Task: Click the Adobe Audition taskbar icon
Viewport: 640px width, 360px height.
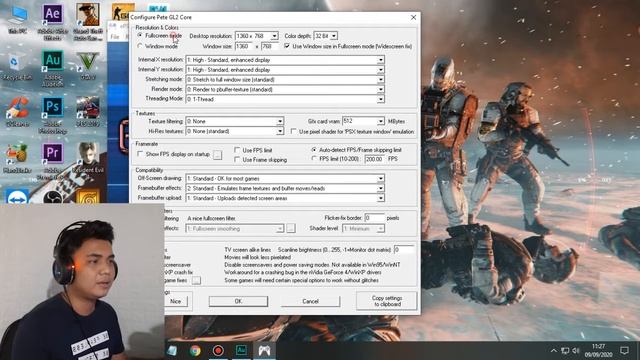Action: pyautogui.click(x=241, y=350)
